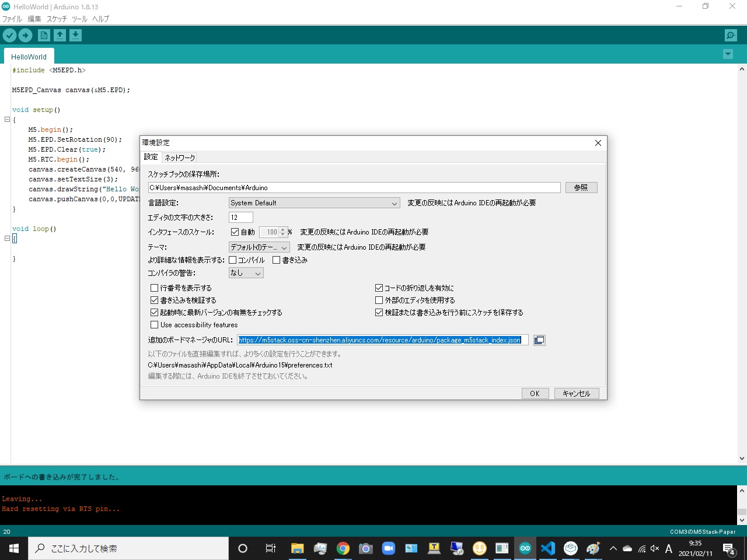Click the Wi-Fi network tray icon
This screenshot has width=747, height=560.
641,548
